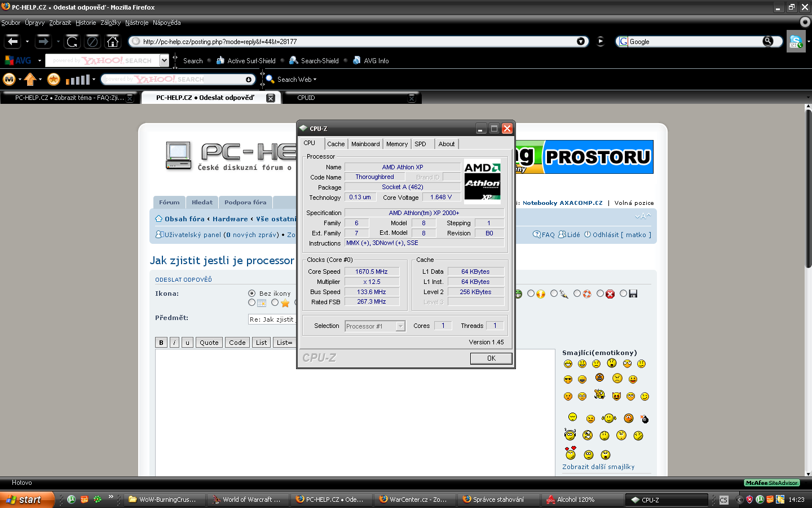Click the round M toolbar icon
The width and height of the screenshot is (812, 508).
[9, 80]
